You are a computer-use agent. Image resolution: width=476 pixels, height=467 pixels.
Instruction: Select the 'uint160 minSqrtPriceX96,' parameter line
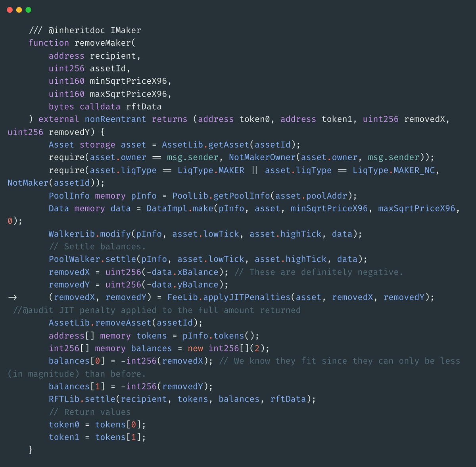110,81
